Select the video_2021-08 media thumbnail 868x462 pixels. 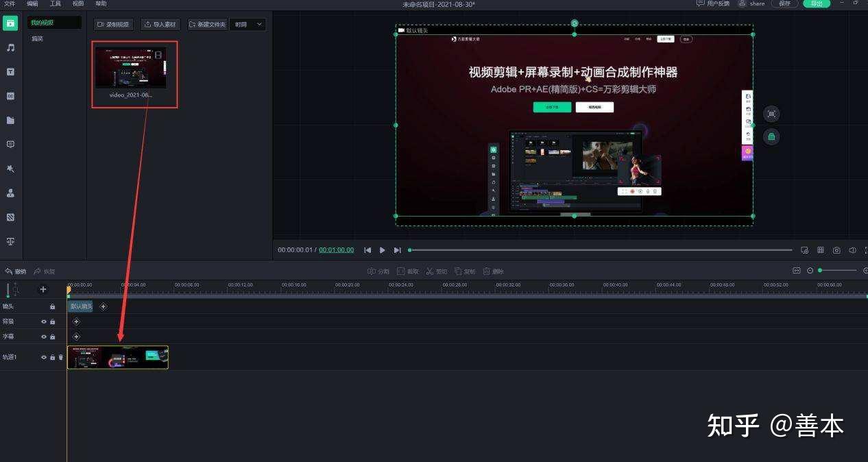(x=131, y=67)
